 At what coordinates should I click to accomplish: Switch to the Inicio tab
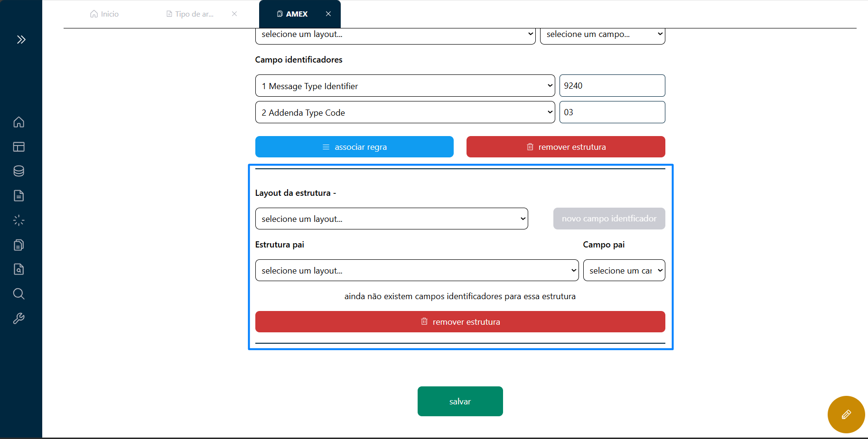(104, 14)
